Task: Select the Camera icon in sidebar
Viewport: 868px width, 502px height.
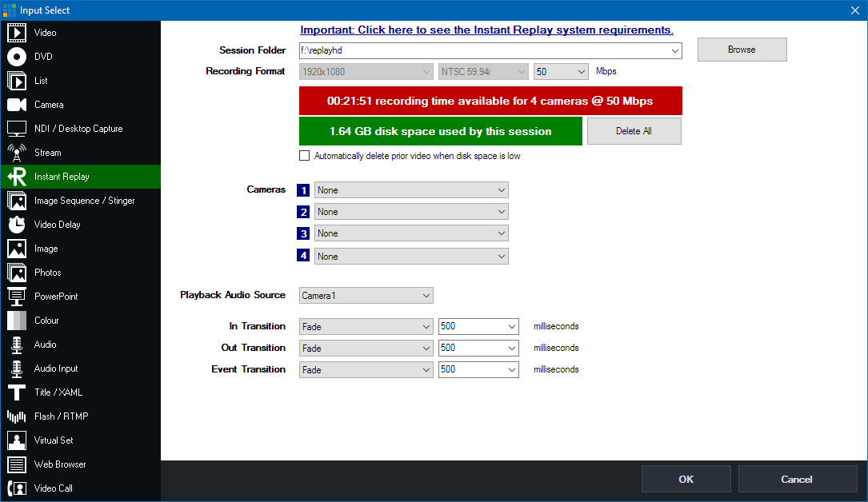Action: point(17,105)
